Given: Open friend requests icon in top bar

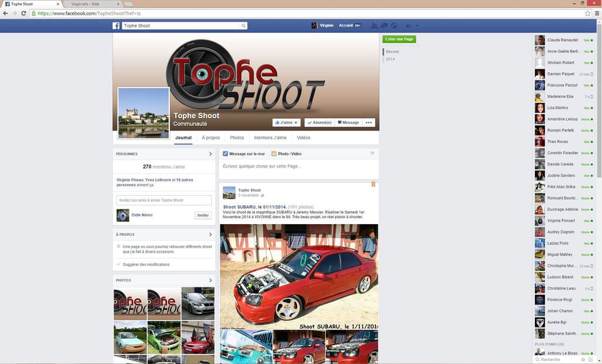Looking at the screenshot, I should (x=374, y=26).
